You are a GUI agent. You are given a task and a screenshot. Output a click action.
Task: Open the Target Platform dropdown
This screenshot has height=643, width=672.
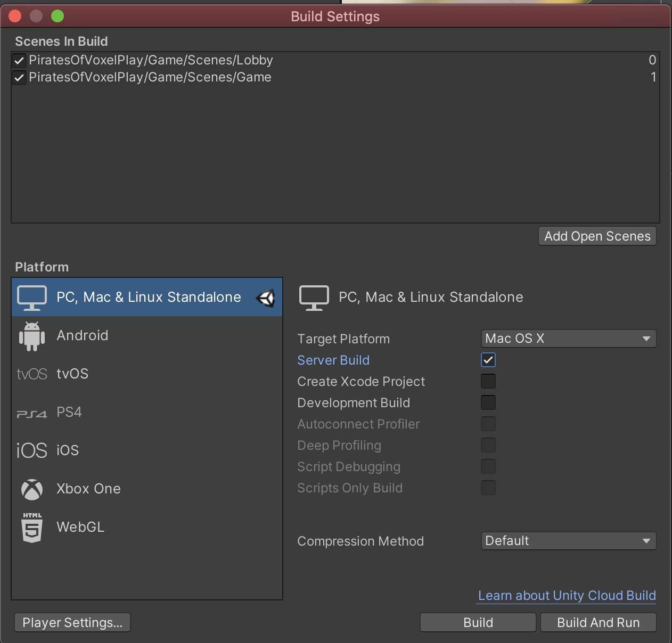[569, 339]
